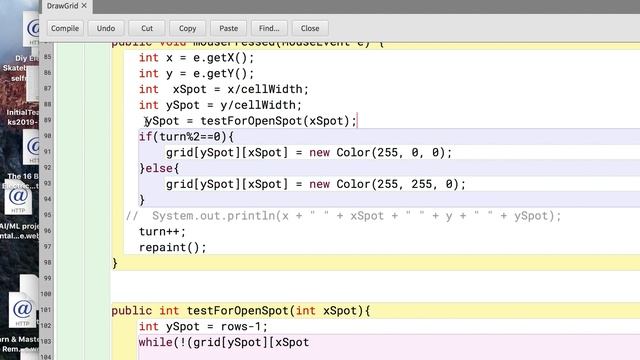Click the '}else{' line

click(159, 169)
